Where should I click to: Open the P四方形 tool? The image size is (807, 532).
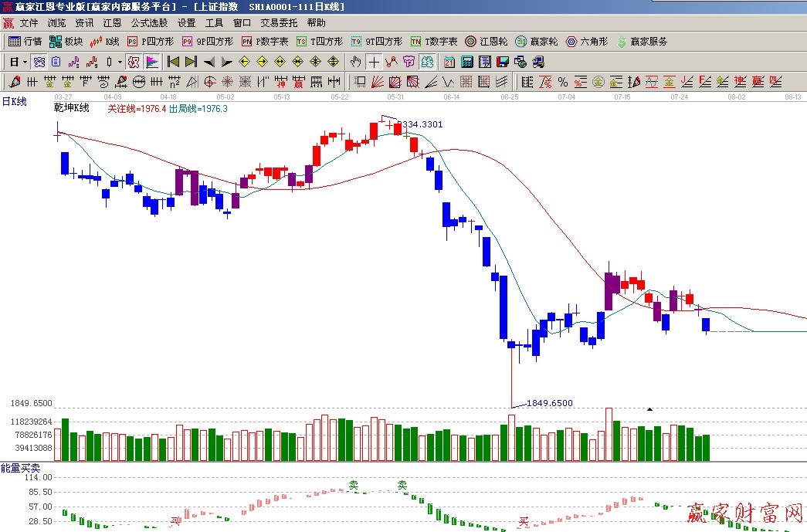pos(150,42)
